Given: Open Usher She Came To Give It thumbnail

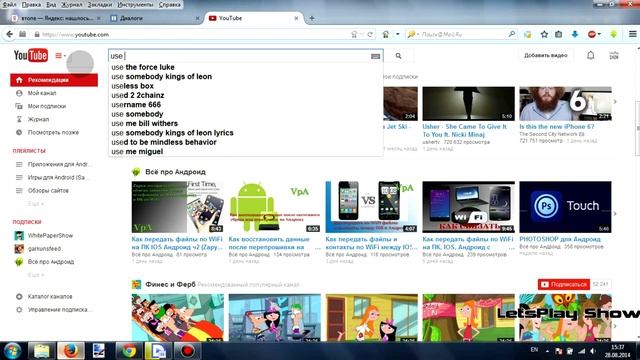Looking at the screenshot, I should click(x=469, y=103).
